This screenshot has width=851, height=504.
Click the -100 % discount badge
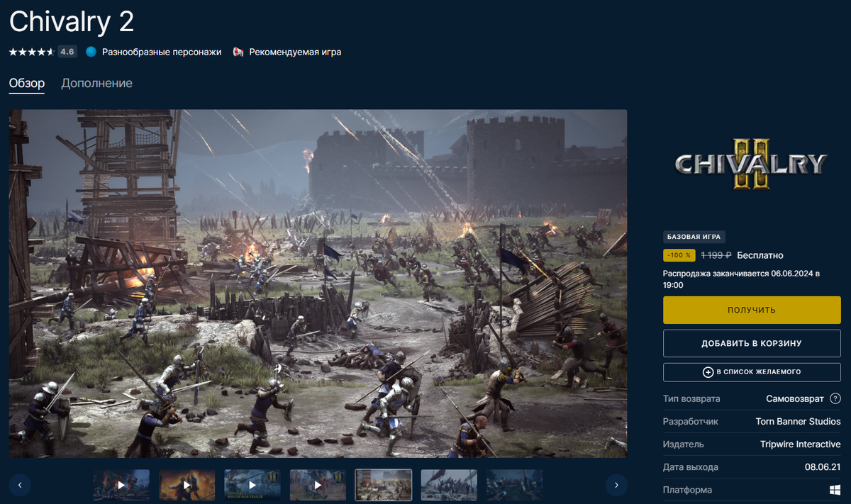[679, 255]
